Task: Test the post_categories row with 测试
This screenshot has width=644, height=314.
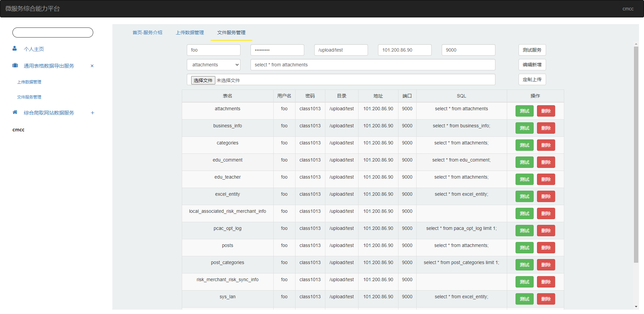Action: [x=525, y=265]
